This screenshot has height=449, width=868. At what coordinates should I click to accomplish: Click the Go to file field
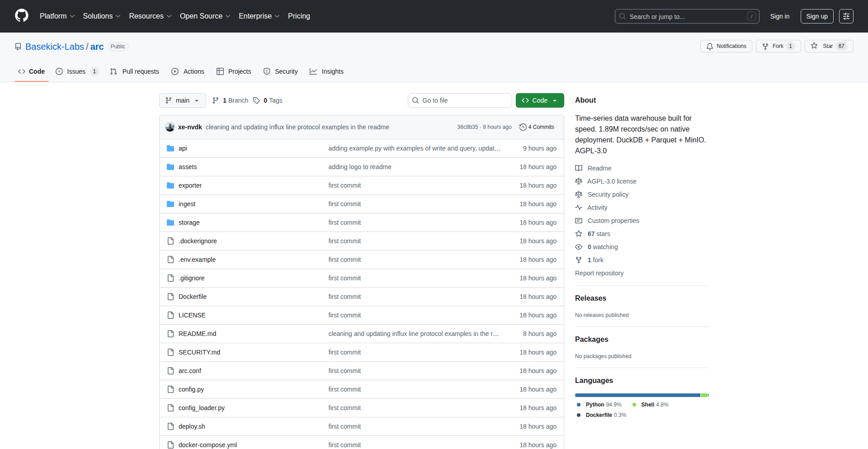(460, 100)
